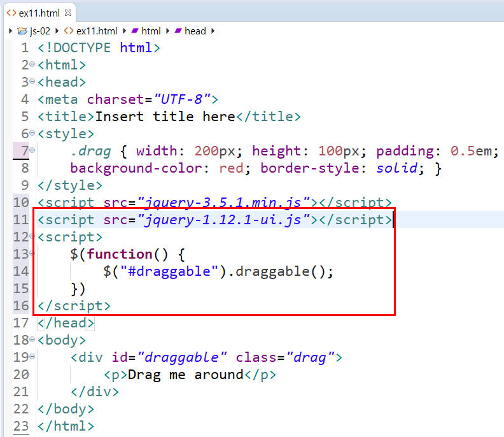This screenshot has height=437, width=504.
Task: Click line number 23 in gutter
Action: [x=21, y=426]
